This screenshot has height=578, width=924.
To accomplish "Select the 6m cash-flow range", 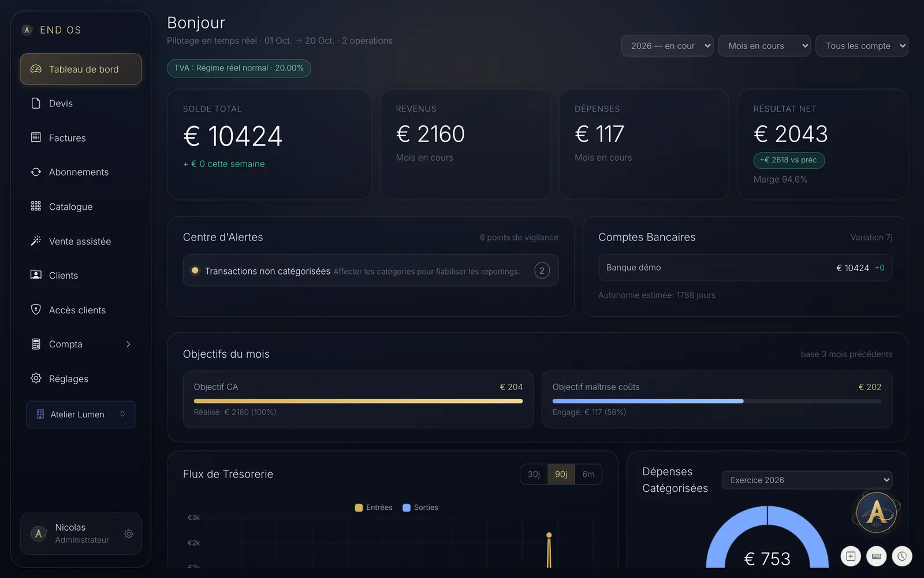I will click(x=588, y=474).
